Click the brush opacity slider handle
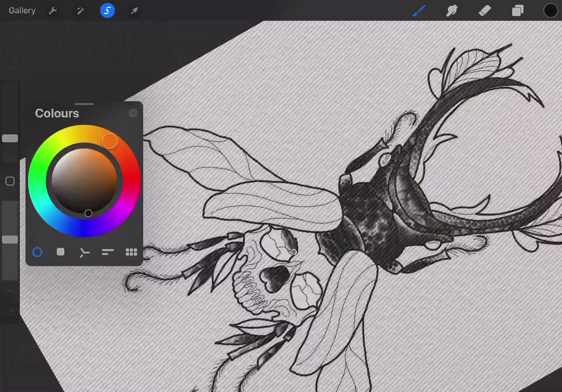This screenshot has height=392, width=562. tap(10, 240)
